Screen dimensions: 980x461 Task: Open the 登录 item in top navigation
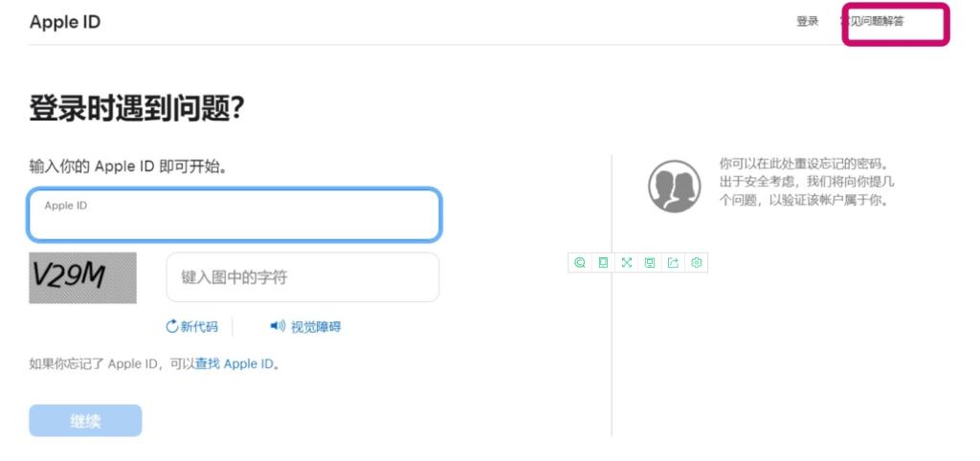(x=807, y=22)
